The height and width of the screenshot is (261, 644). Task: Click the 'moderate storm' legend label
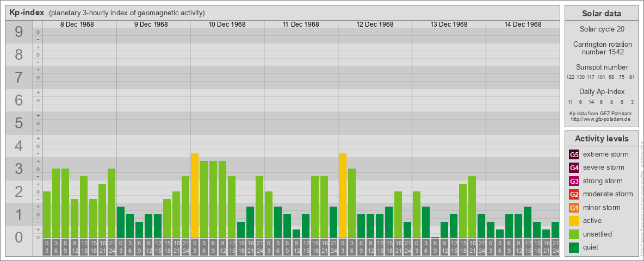tap(608, 194)
